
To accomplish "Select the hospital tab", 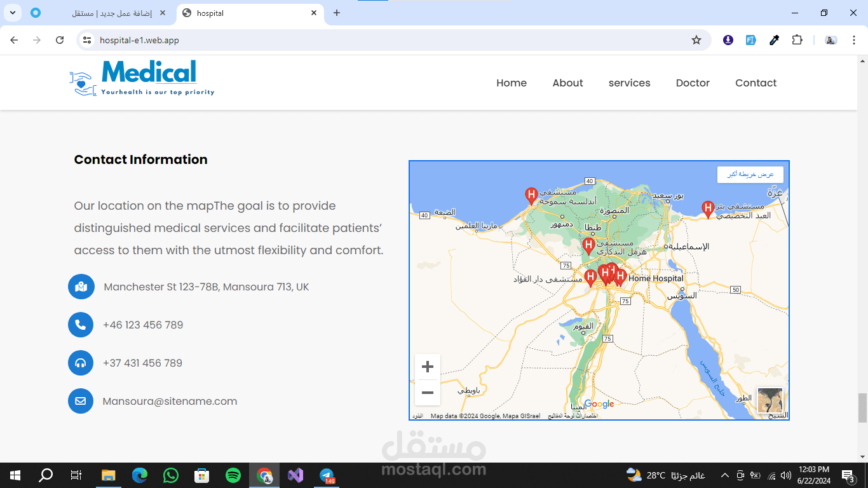I will click(250, 13).
